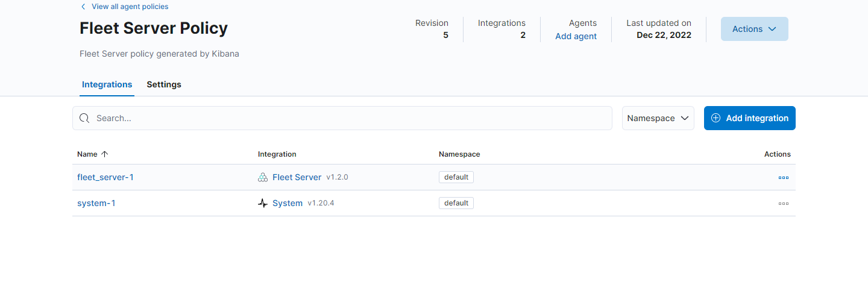868x282 pixels.
Task: Open the Namespace filter dropdown
Action: pyautogui.click(x=658, y=118)
